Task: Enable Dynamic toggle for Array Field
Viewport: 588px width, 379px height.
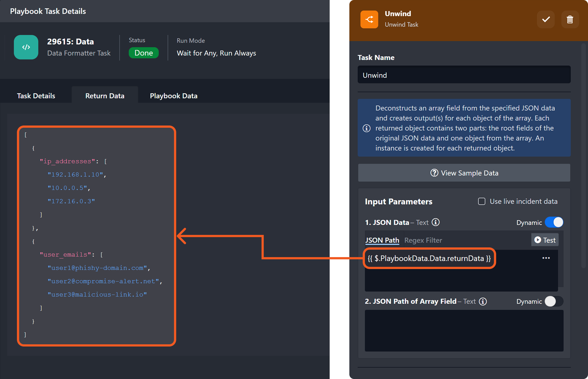Action: pos(554,302)
